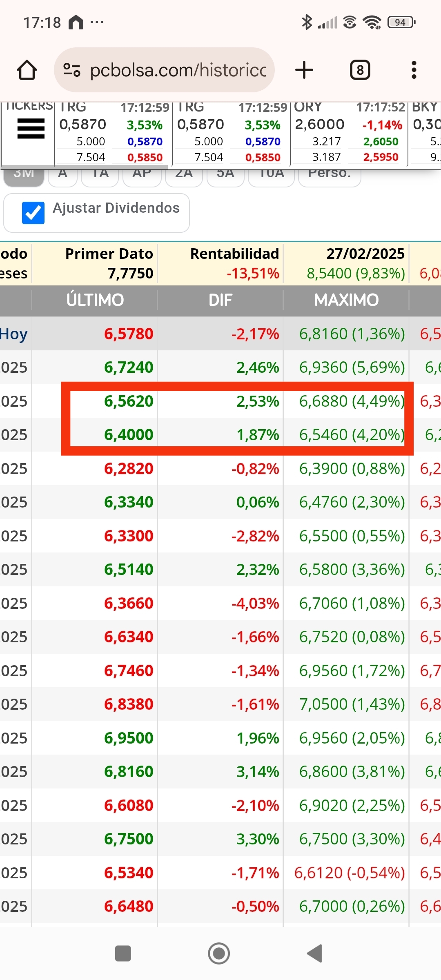Open the browser three-dot menu

(x=414, y=70)
